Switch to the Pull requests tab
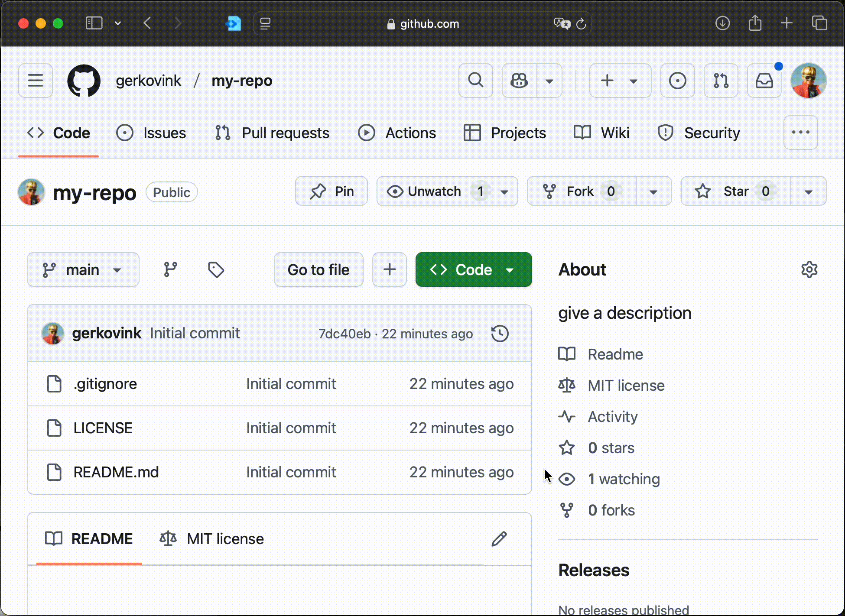Viewport: 845px width, 616px height. (x=272, y=133)
